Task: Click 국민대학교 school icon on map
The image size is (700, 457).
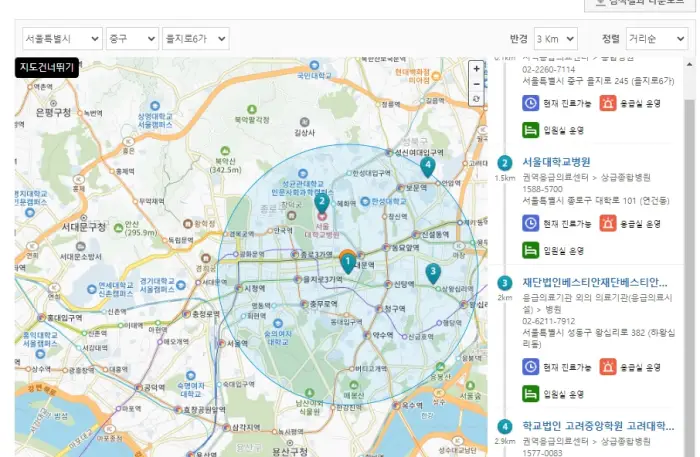Action: pos(314,66)
